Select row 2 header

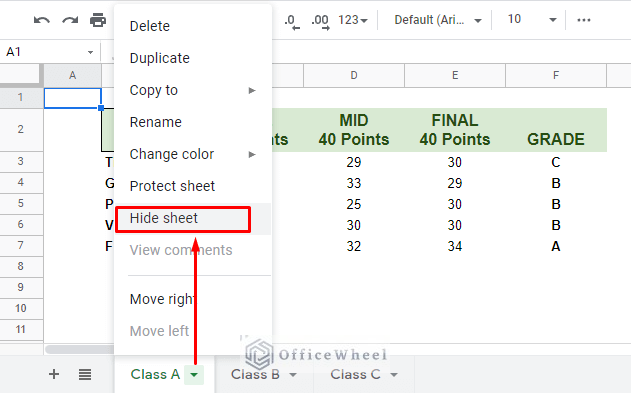tap(21, 130)
